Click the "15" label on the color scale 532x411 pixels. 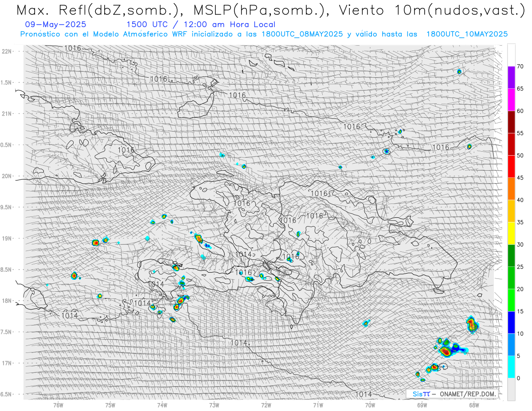520,311
